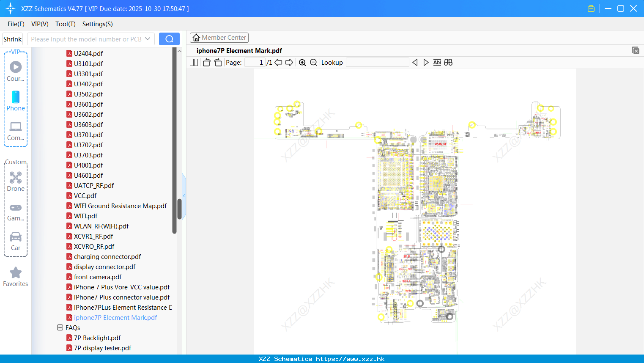644x363 pixels.
Task: Open the Game console category
Action: pos(16,212)
